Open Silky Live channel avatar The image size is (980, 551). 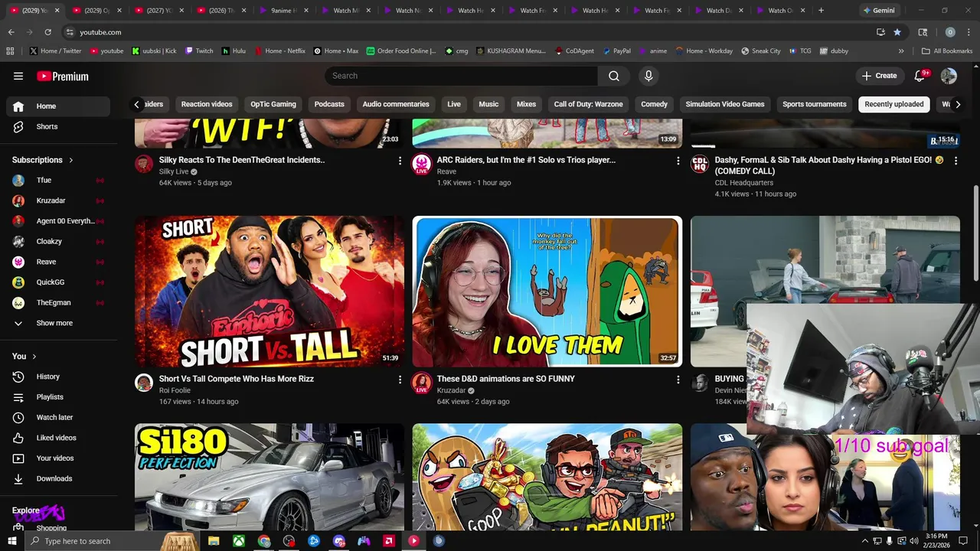144,164
